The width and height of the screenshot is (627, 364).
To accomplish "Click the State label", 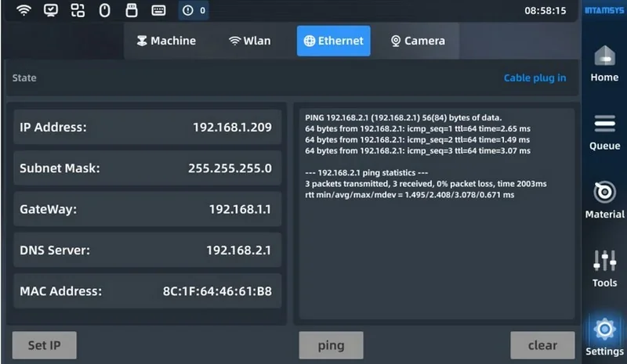I will pos(24,78).
